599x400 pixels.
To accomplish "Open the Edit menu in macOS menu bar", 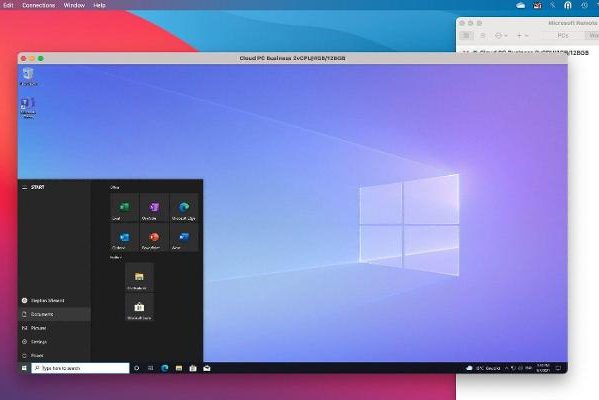I will tap(8, 5).
